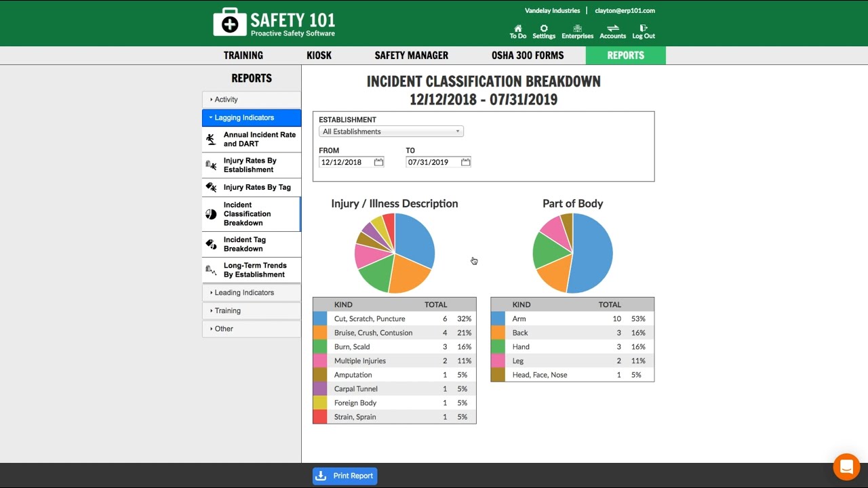Click the Foreign Body row text
The image size is (868, 488).
tap(355, 403)
